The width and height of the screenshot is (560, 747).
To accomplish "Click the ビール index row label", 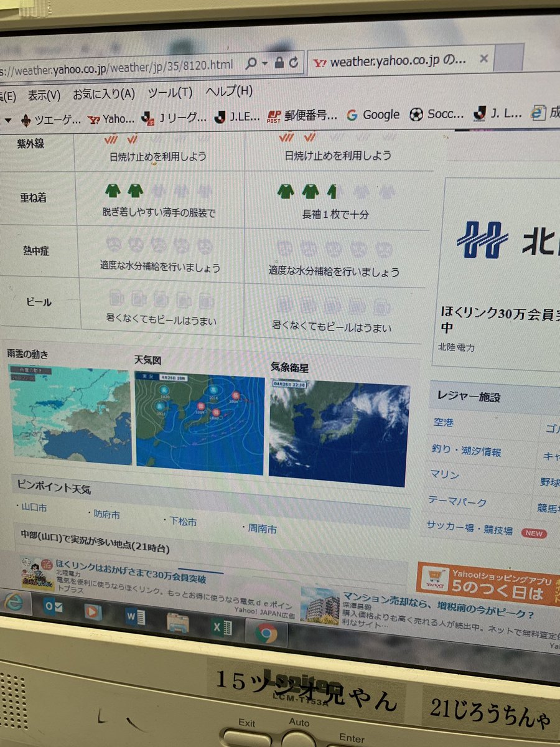I will pyautogui.click(x=39, y=303).
